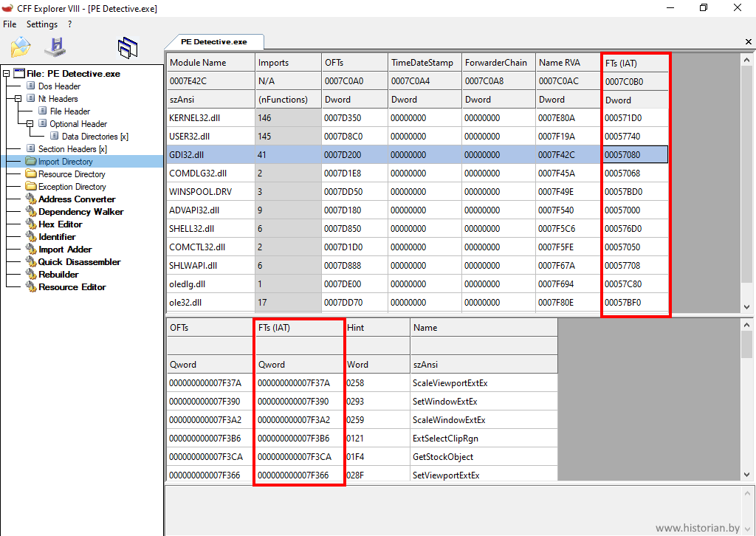Click the save floppy disk toolbar icon
This screenshot has height=536, width=756.
[x=55, y=48]
